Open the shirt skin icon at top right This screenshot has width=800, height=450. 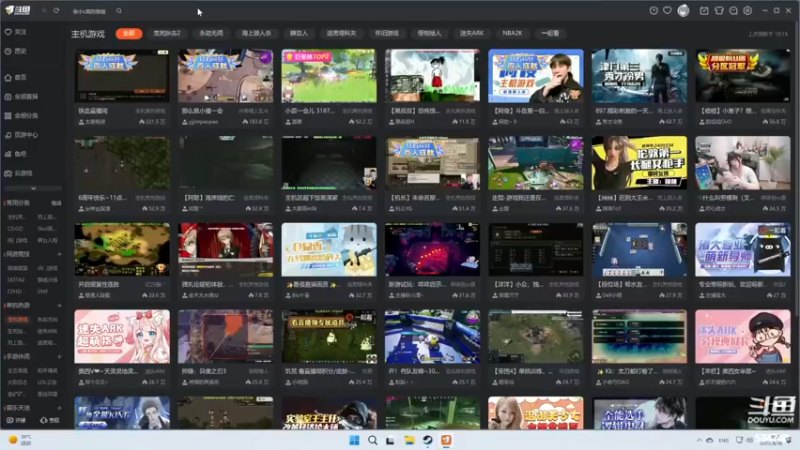(x=719, y=10)
